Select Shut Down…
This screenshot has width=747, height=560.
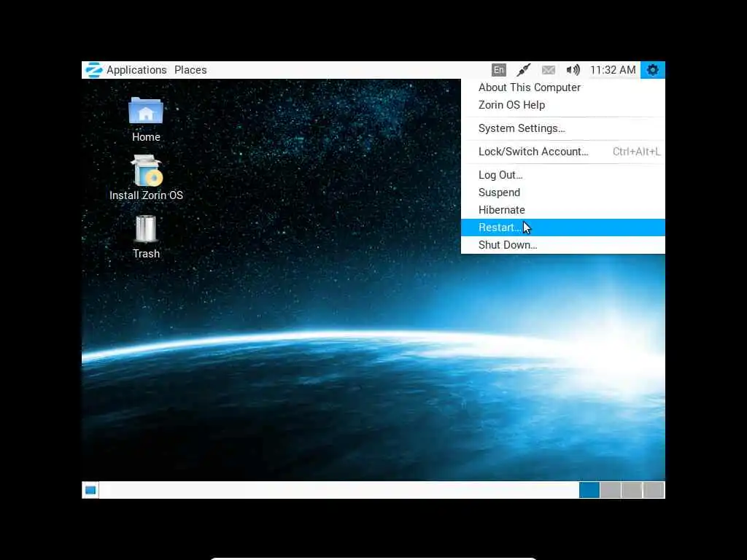562,245
